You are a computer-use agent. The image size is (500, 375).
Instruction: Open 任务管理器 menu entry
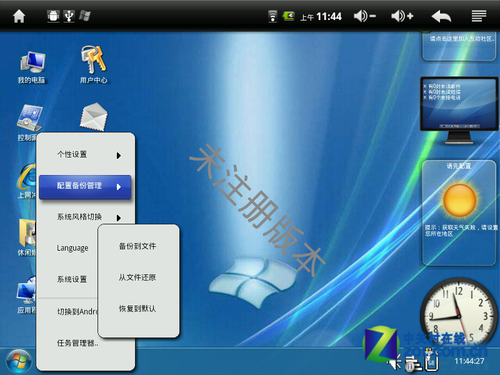coord(78,343)
